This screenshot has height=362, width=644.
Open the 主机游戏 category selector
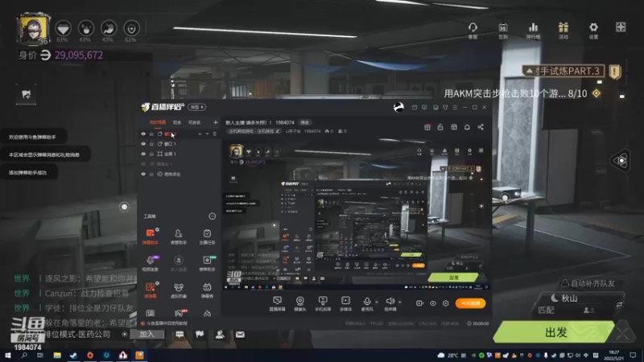(x=254, y=131)
